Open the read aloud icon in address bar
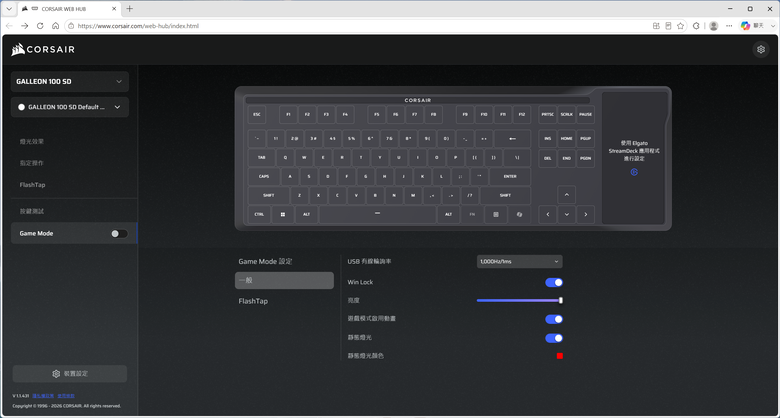780x418 pixels. (x=668, y=26)
